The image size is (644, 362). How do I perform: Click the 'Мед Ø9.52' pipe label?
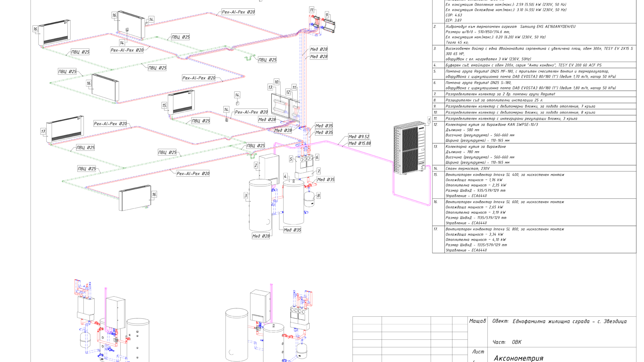click(359, 137)
